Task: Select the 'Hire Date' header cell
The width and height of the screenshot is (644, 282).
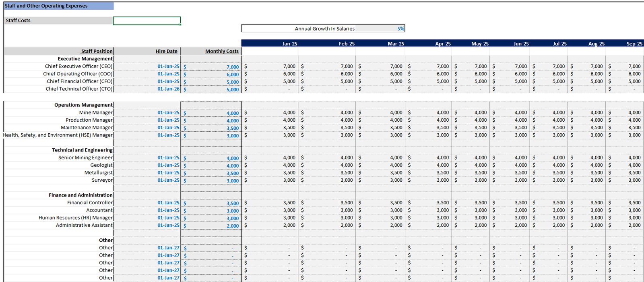Action: 147,51
